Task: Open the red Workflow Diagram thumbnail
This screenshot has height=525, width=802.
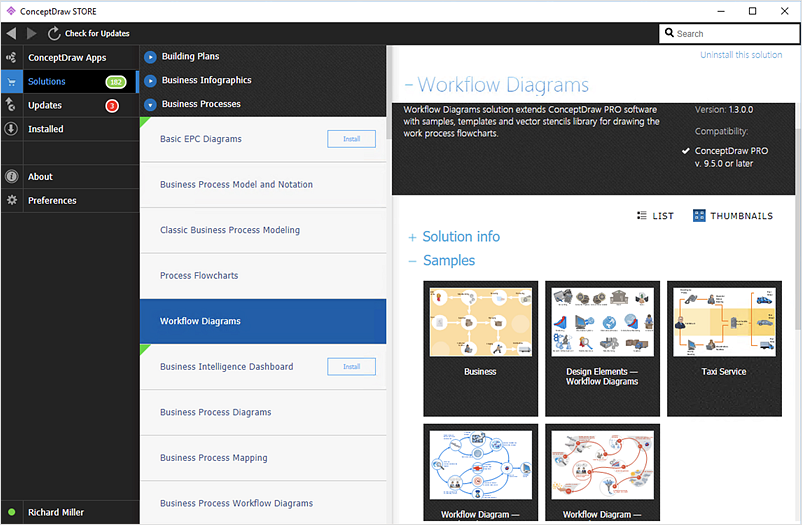Action: (x=602, y=472)
